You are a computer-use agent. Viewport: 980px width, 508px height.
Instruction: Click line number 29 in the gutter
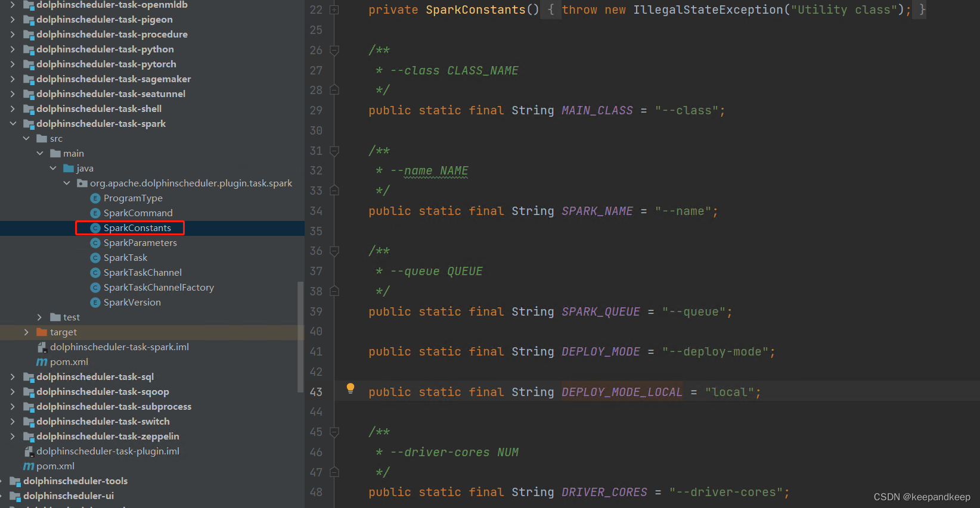click(316, 110)
